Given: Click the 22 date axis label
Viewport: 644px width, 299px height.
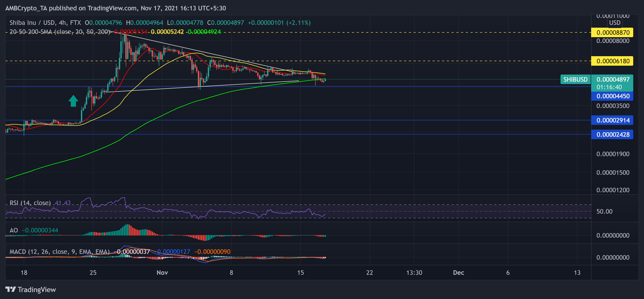Looking at the screenshot, I should point(370,272).
